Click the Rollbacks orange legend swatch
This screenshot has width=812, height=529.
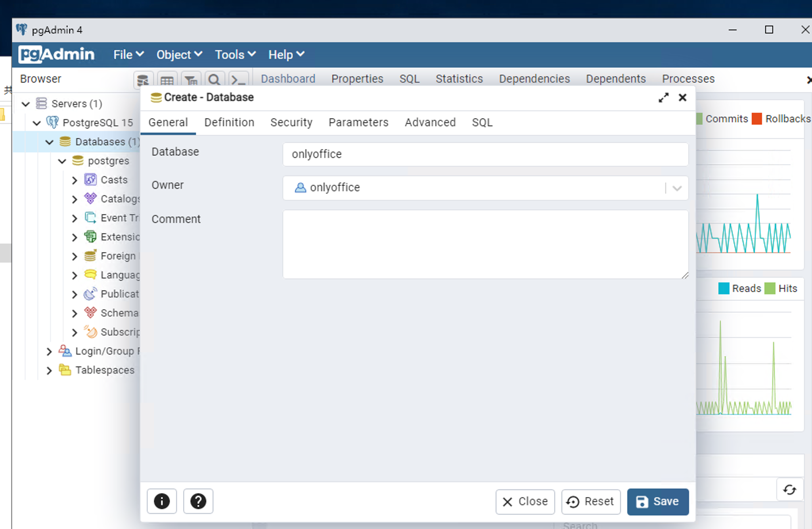click(x=757, y=119)
